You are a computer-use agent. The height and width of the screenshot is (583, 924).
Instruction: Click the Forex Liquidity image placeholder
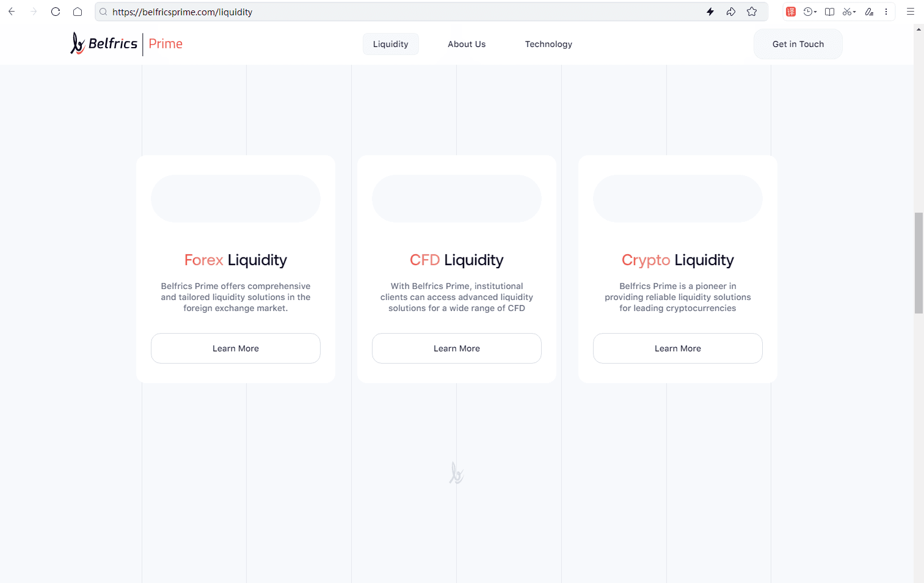point(236,199)
